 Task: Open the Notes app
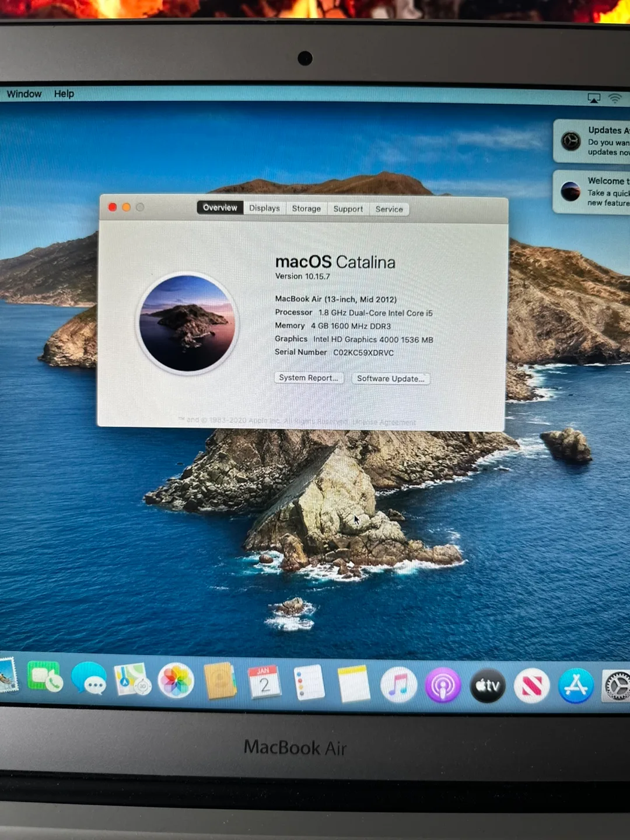pyautogui.click(x=354, y=684)
